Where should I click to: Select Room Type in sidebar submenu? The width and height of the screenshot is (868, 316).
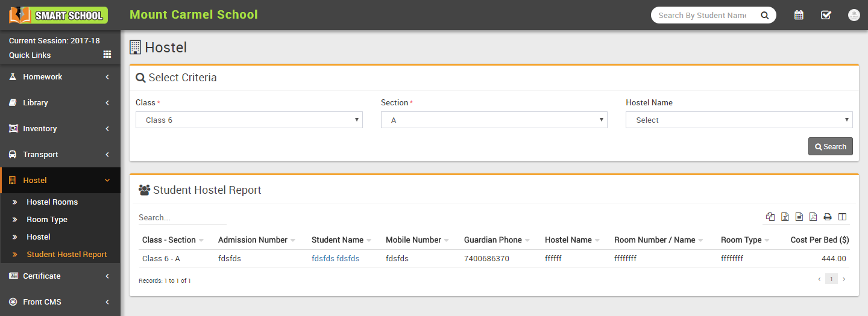tap(47, 220)
